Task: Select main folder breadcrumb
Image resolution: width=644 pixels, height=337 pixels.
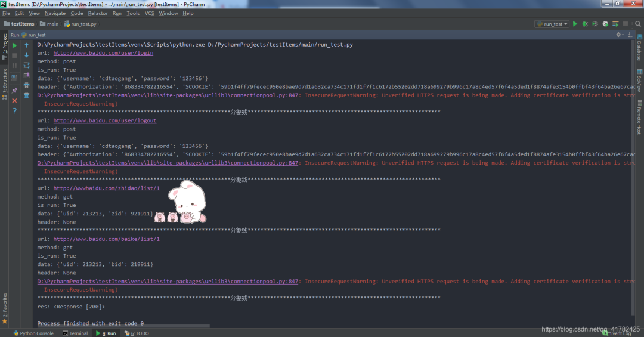Action: pyautogui.click(x=49, y=24)
